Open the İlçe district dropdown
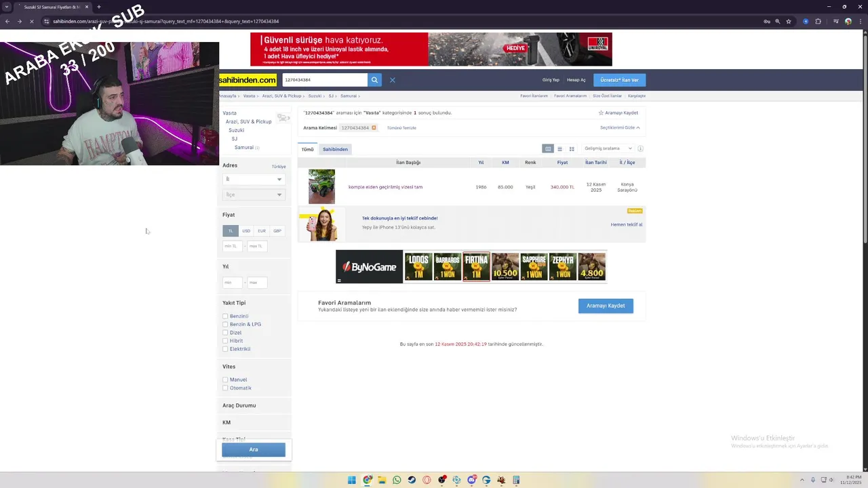Viewport: 868px width, 488px height. pyautogui.click(x=254, y=195)
